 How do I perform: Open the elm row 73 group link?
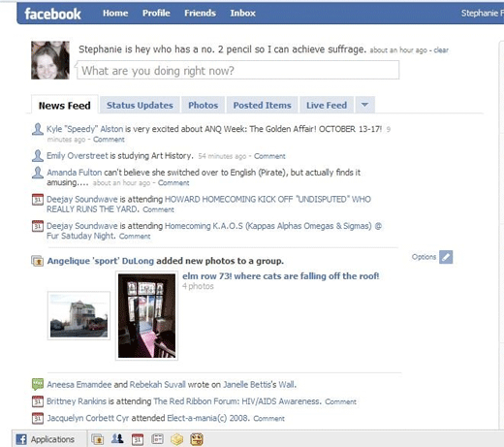click(x=280, y=276)
